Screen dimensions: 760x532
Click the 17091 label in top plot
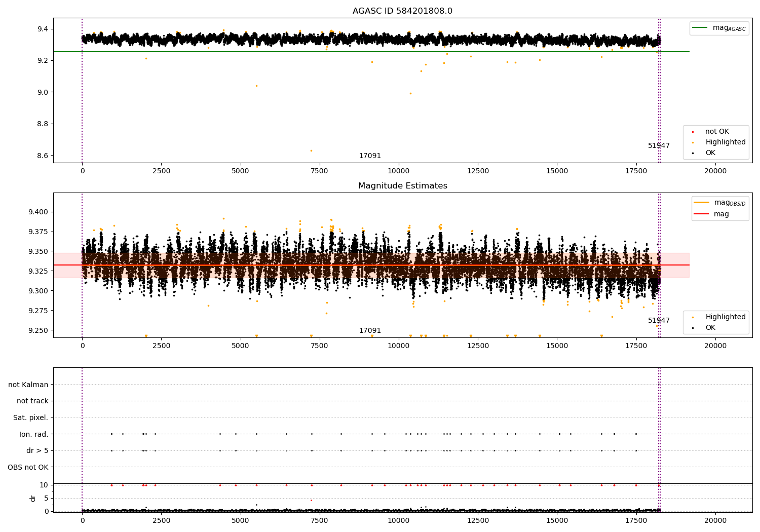coord(370,156)
